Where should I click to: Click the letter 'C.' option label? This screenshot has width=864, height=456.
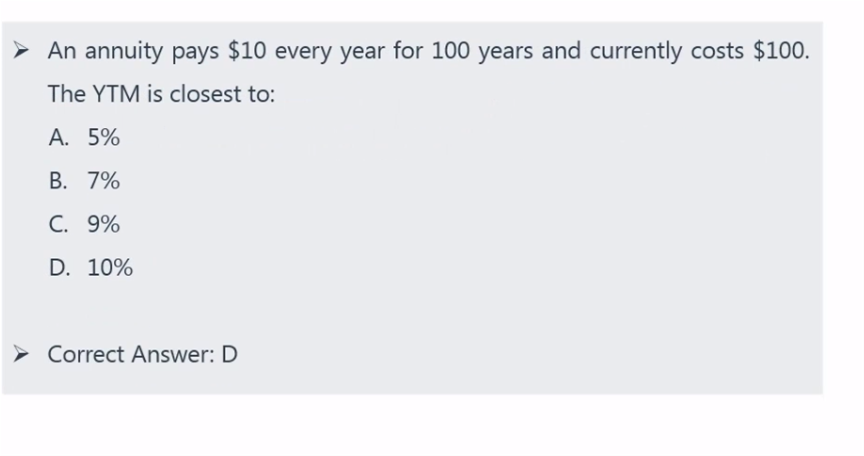tap(58, 224)
